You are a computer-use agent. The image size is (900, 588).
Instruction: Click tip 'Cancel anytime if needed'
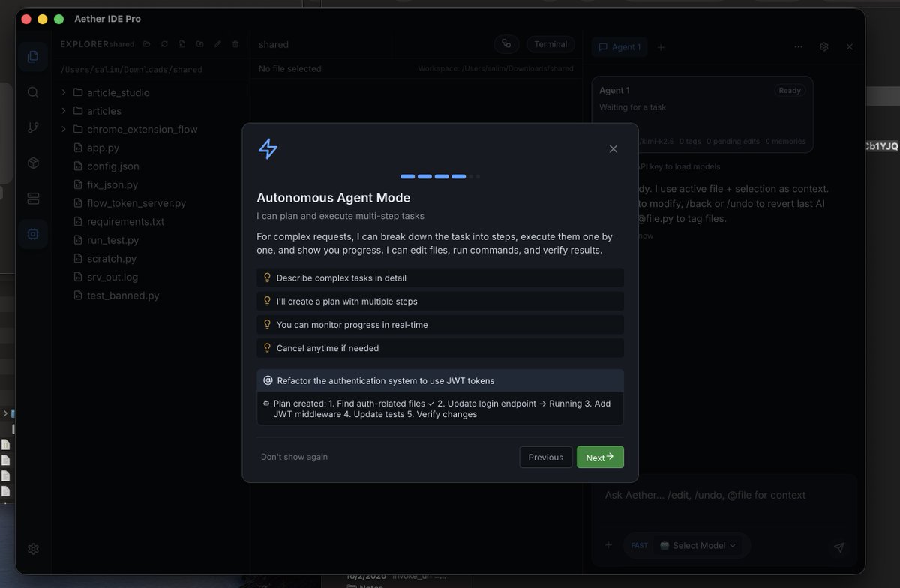(440, 348)
